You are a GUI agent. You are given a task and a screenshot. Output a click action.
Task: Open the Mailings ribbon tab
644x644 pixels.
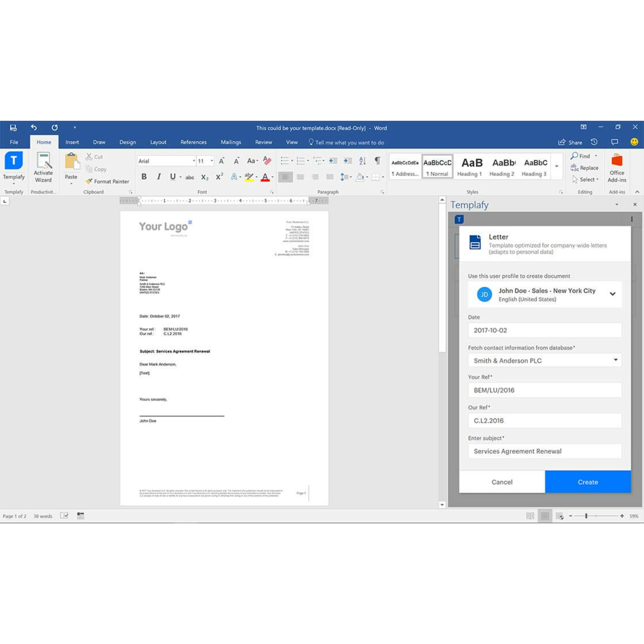(x=231, y=142)
